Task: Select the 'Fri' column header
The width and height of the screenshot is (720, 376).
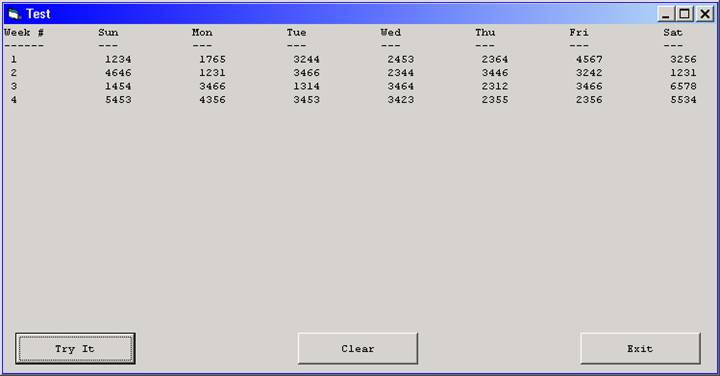Action: (579, 33)
